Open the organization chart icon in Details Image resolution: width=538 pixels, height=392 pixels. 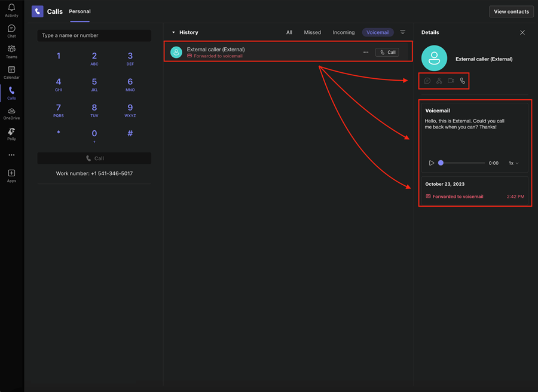(x=439, y=81)
